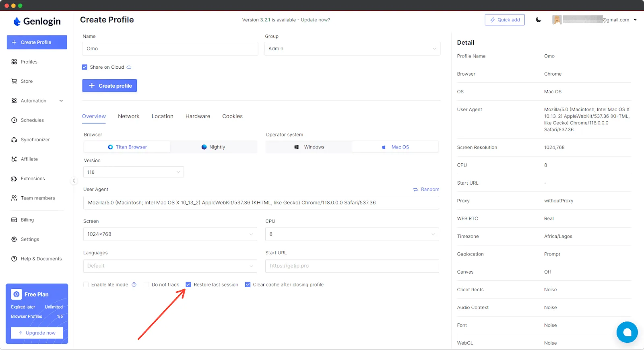Open Schedules clock icon
Screen dimensions: 644x350
(x=14, y=120)
